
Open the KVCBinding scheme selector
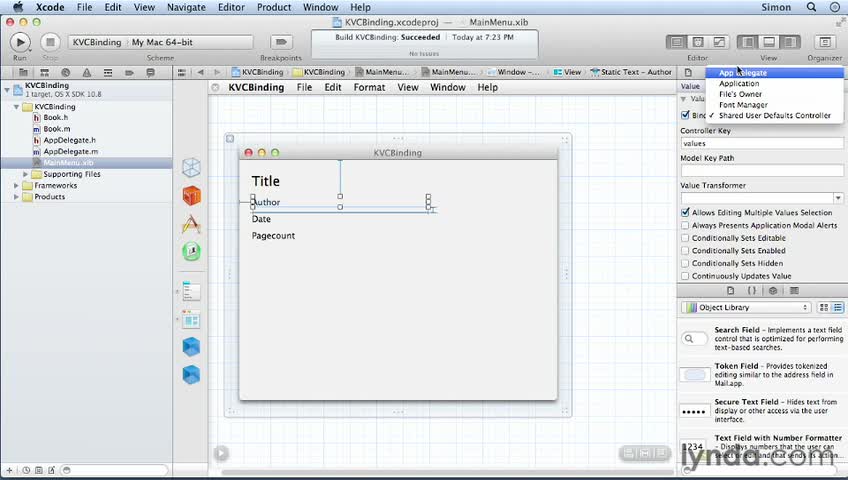pos(97,42)
